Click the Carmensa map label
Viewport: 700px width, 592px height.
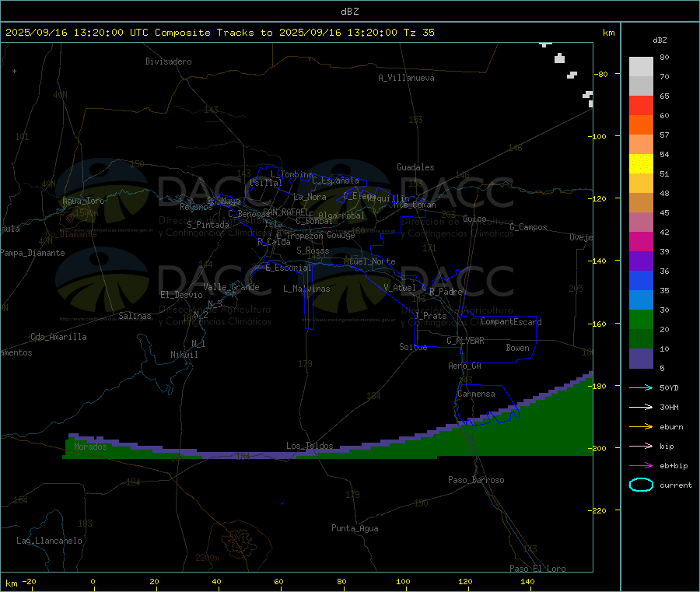click(x=476, y=394)
